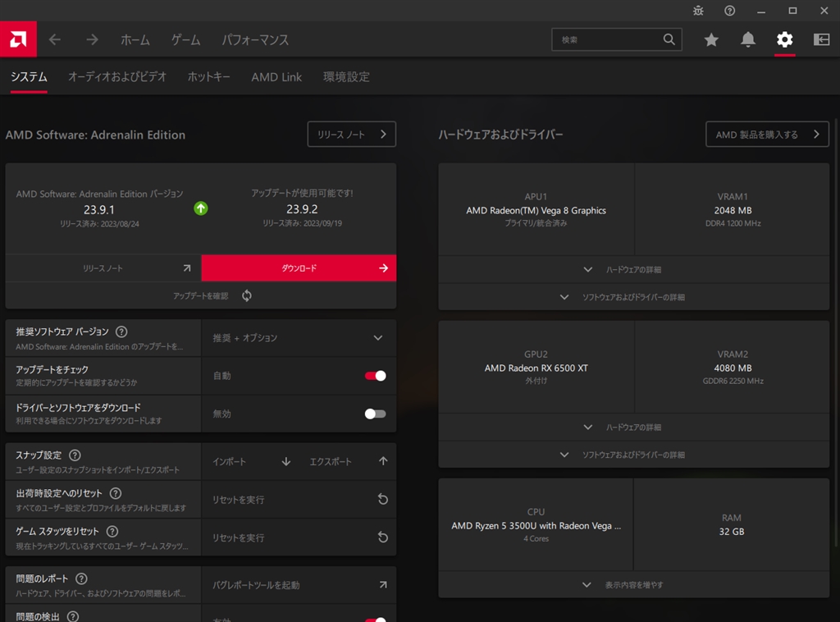Expand ソフトウェアおよびドライバーの詳細 for Vega 8 Graphics
Image resolution: width=840 pixels, height=622 pixels.
coord(634,297)
